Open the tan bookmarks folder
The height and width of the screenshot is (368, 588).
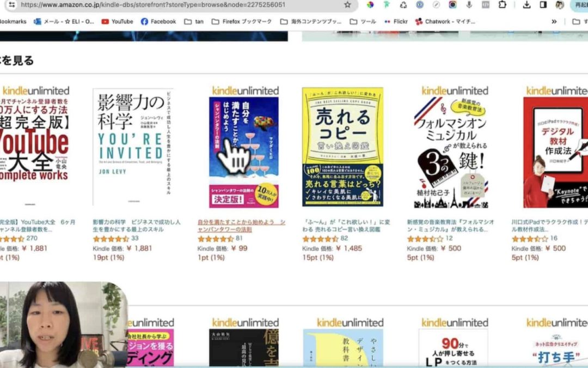(x=195, y=22)
